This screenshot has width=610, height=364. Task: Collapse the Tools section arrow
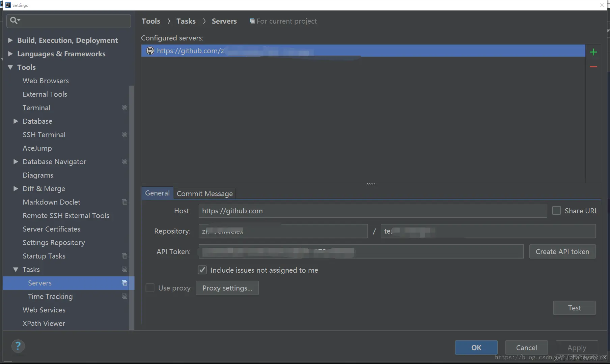point(10,67)
